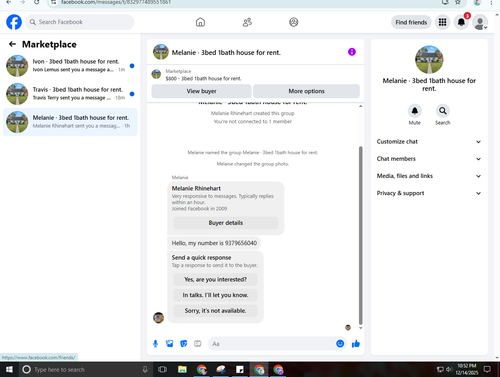Search in conversation magnifier icon
This screenshot has height=377, width=500.
443,111
